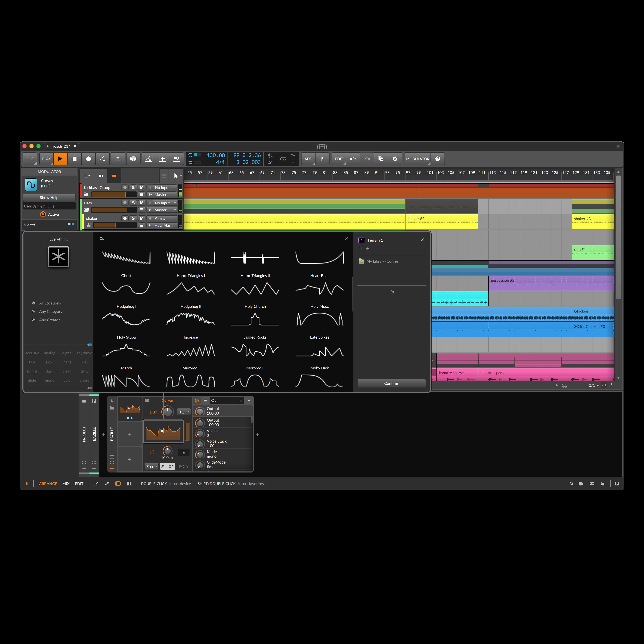Open Kickbass Group 'No input' dropdown
This screenshot has height=644, width=644.
[x=165, y=187]
